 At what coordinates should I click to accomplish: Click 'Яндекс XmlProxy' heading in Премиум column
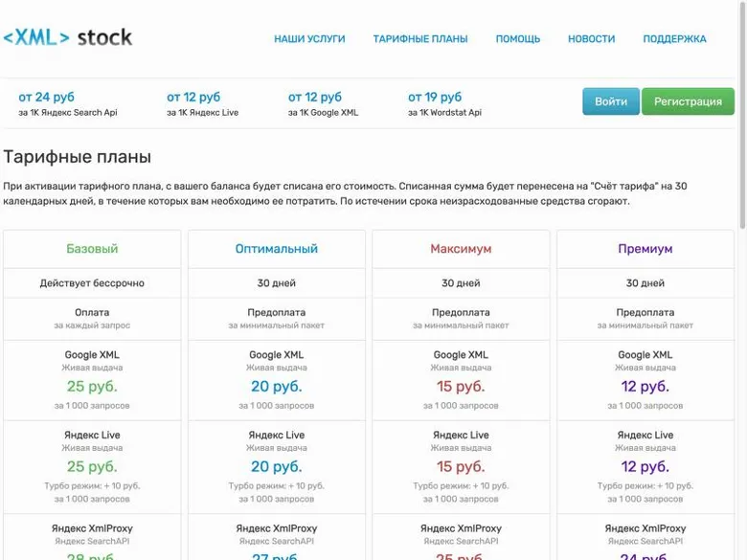(x=645, y=528)
